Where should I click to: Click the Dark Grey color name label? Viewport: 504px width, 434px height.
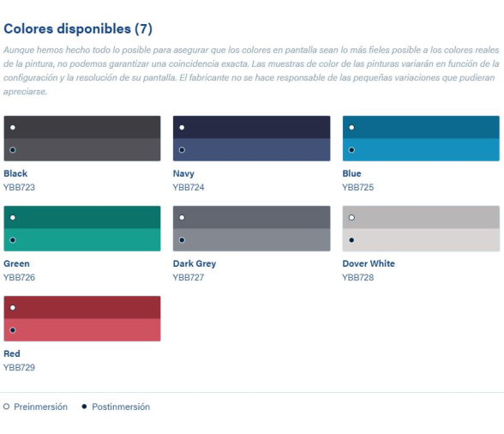[195, 264]
